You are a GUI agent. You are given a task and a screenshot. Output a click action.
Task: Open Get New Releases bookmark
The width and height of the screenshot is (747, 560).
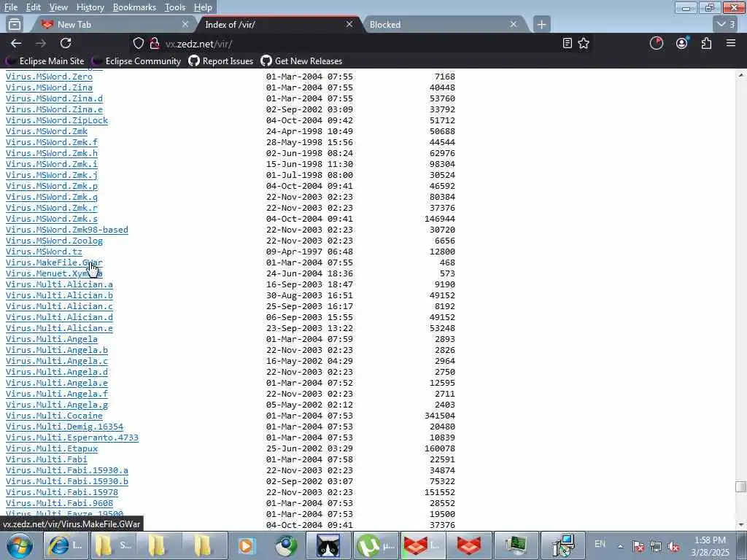[x=301, y=61]
